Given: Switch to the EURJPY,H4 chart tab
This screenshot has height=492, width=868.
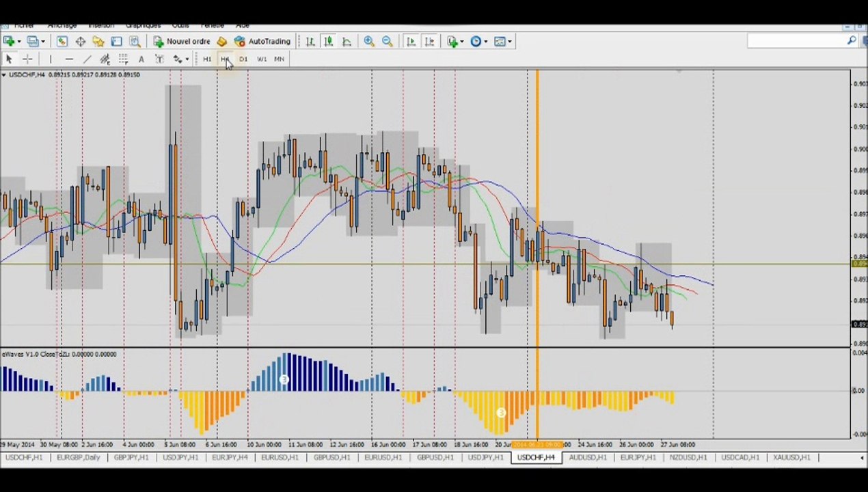Looking at the screenshot, I should tap(230, 457).
